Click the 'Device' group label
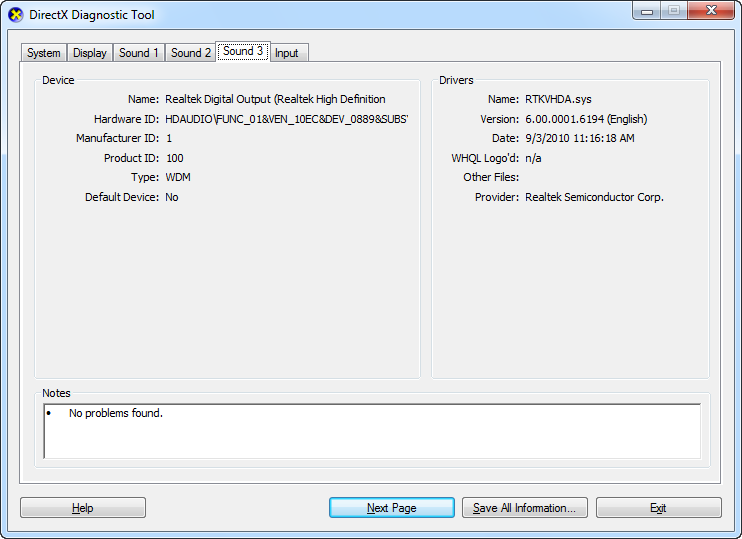The height and width of the screenshot is (539, 742). click(58, 80)
